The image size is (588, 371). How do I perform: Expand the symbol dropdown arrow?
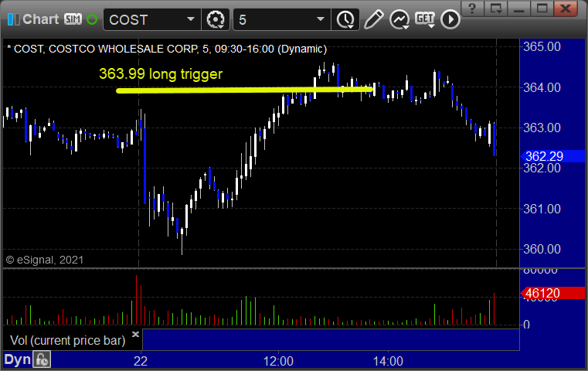[x=191, y=19]
